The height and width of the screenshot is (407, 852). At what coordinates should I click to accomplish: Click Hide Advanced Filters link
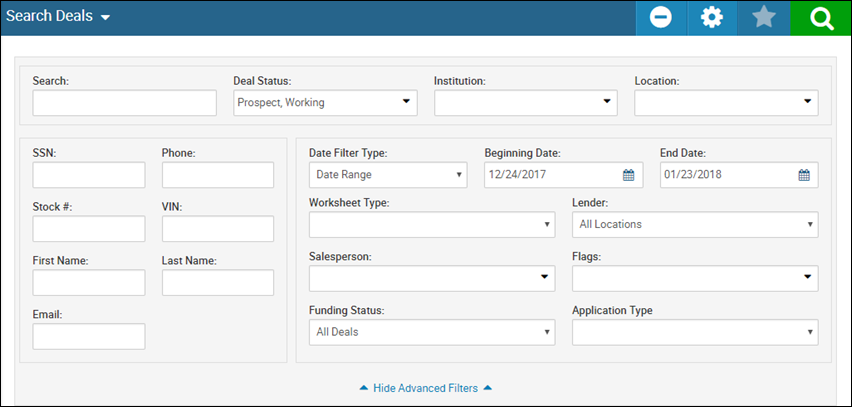point(425,388)
